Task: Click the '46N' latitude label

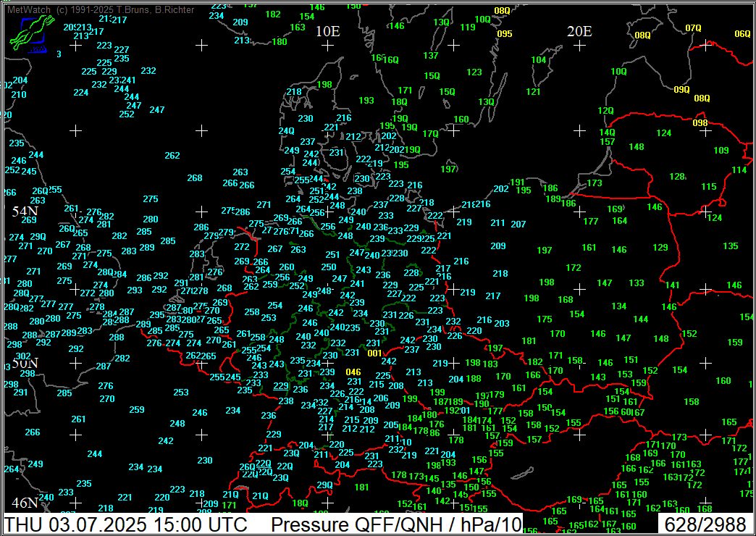Action: (25, 503)
